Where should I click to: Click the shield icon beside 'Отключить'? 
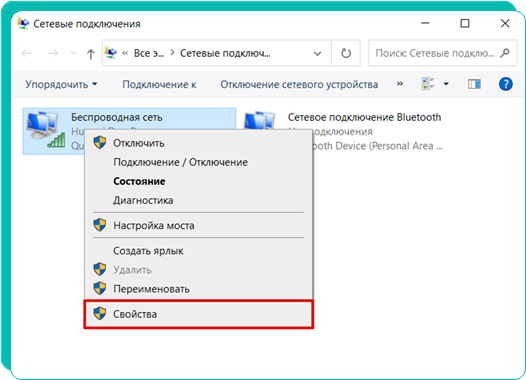(100, 143)
